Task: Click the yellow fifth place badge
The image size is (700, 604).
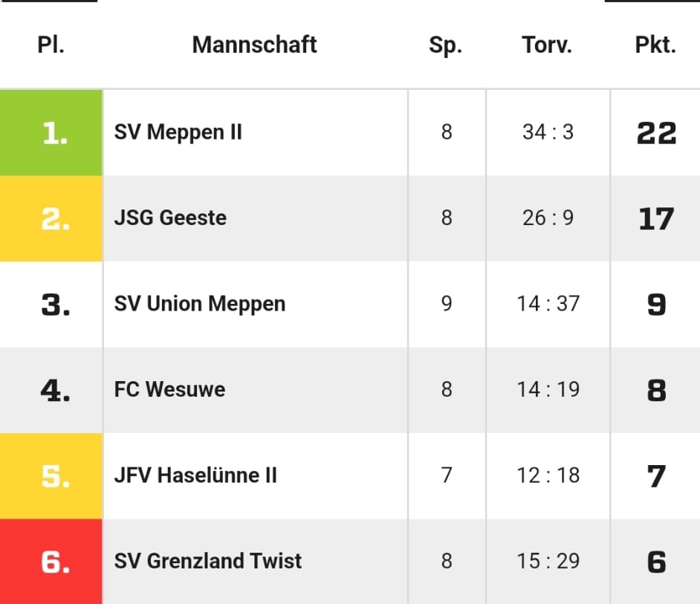Action: tap(51, 476)
